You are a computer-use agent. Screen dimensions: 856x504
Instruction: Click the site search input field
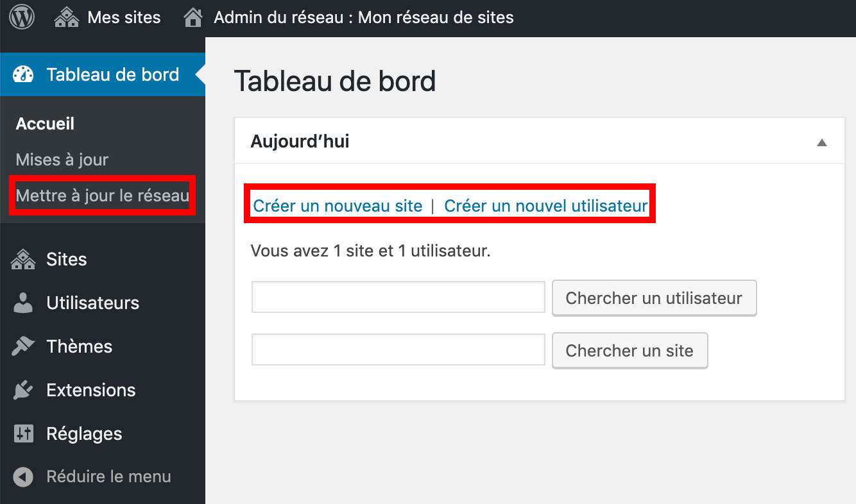[x=398, y=349]
